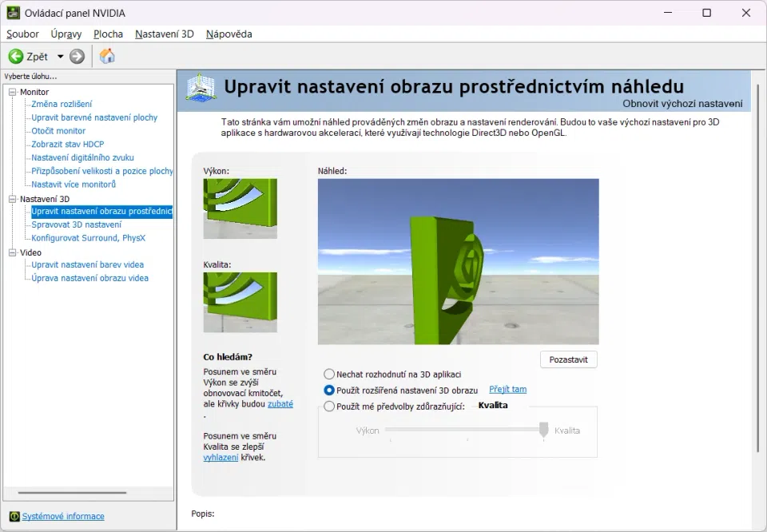Click Obnovit výchozí nastavení
The height and width of the screenshot is (532, 767).
(x=682, y=104)
